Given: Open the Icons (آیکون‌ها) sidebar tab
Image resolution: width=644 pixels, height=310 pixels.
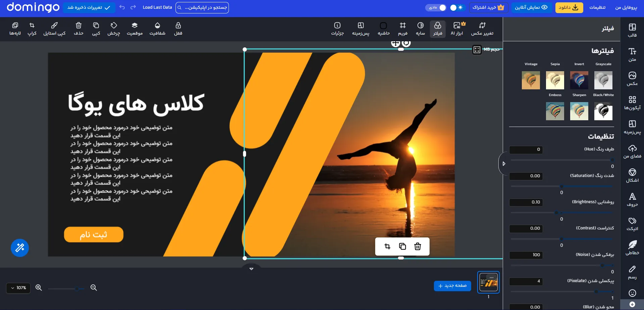Looking at the screenshot, I should 632,103.
